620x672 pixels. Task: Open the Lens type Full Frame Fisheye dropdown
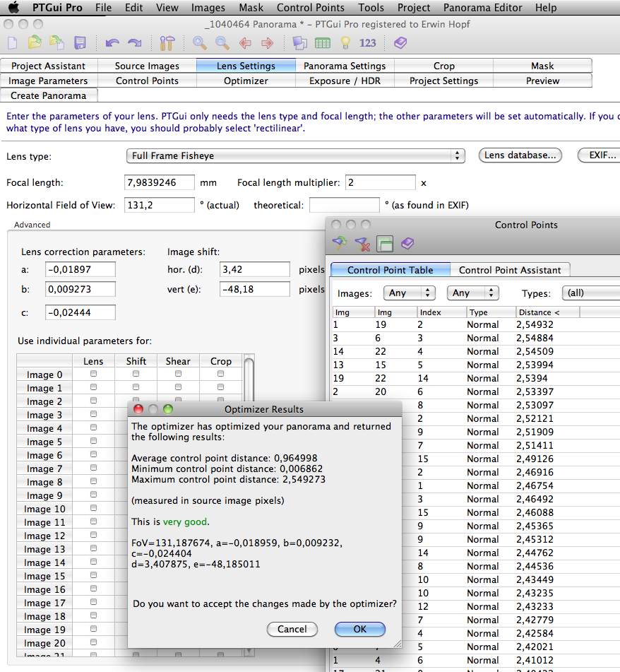pyautogui.click(x=295, y=155)
